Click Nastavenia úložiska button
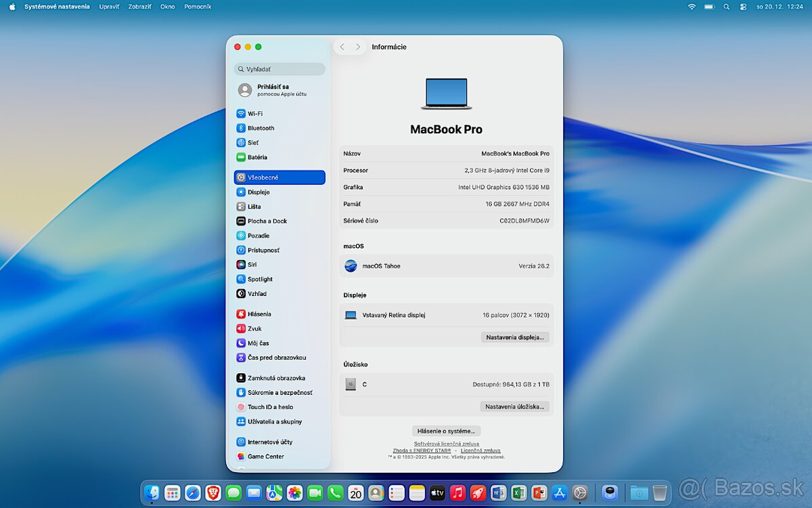 tap(514, 406)
